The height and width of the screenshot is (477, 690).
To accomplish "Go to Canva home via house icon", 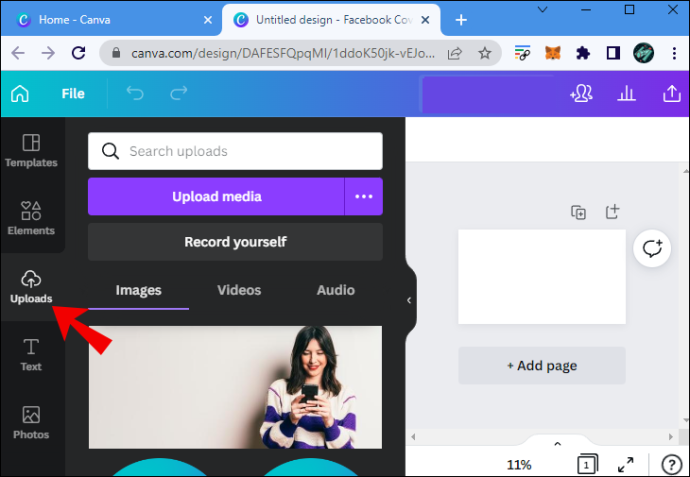I will click(x=20, y=93).
